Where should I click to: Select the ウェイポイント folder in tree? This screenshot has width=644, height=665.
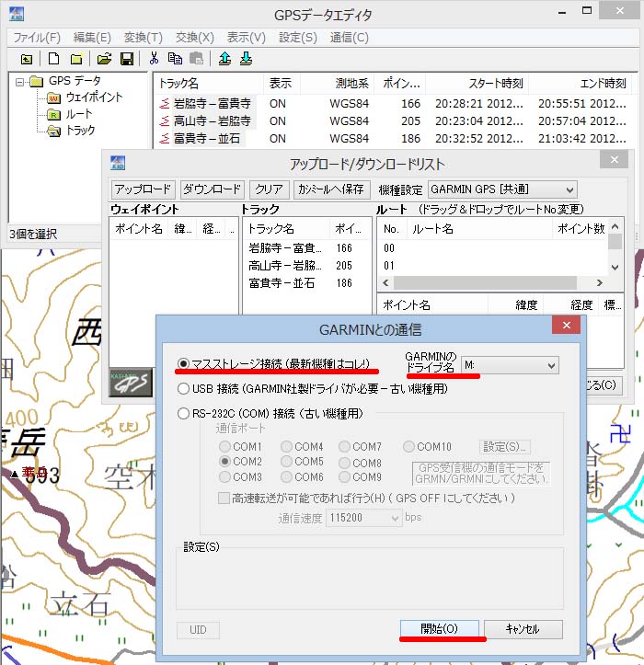(93, 97)
